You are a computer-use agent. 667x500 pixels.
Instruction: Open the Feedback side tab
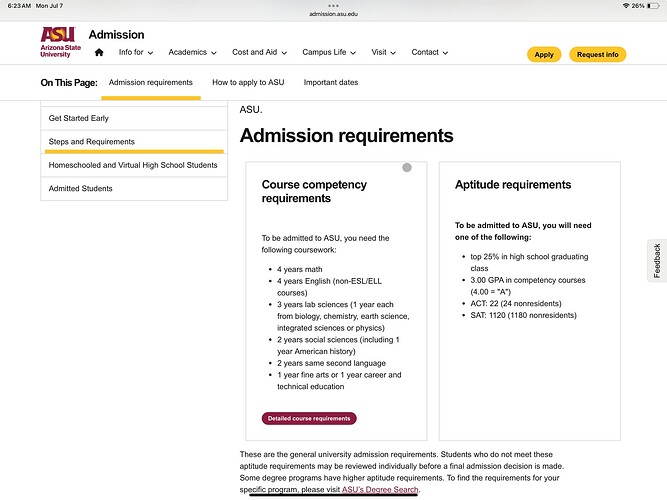coord(657,260)
